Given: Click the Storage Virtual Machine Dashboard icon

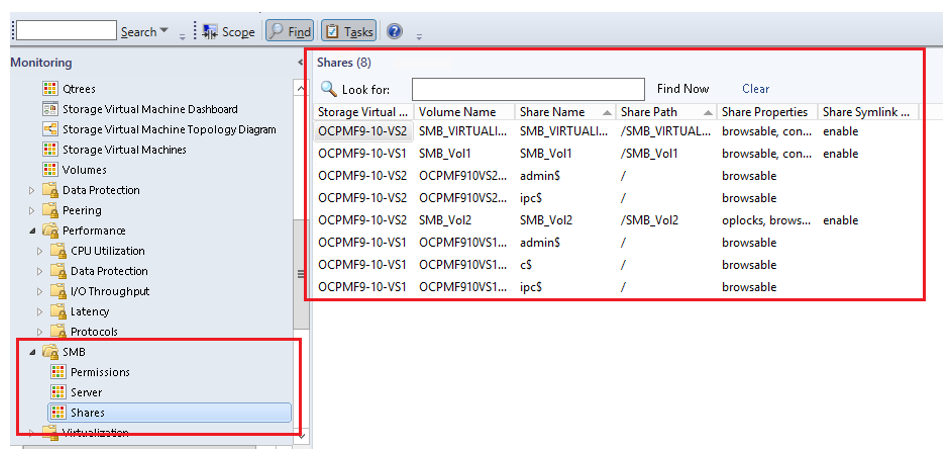Looking at the screenshot, I should pos(50,109).
